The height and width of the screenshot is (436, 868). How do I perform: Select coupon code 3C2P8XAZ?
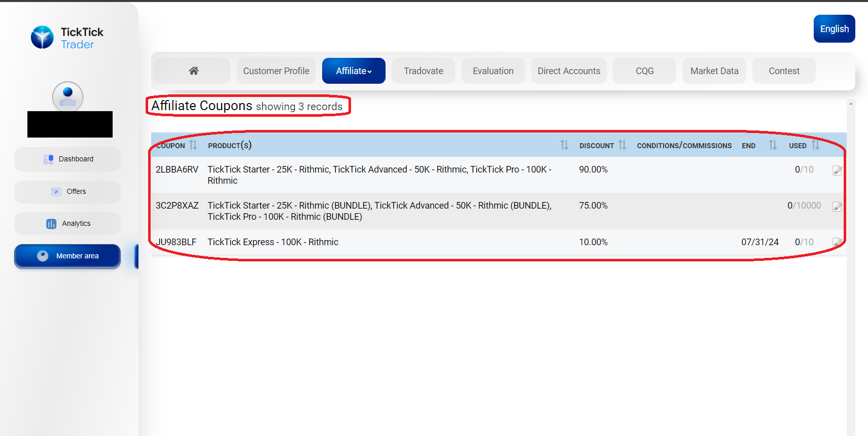pyautogui.click(x=177, y=206)
